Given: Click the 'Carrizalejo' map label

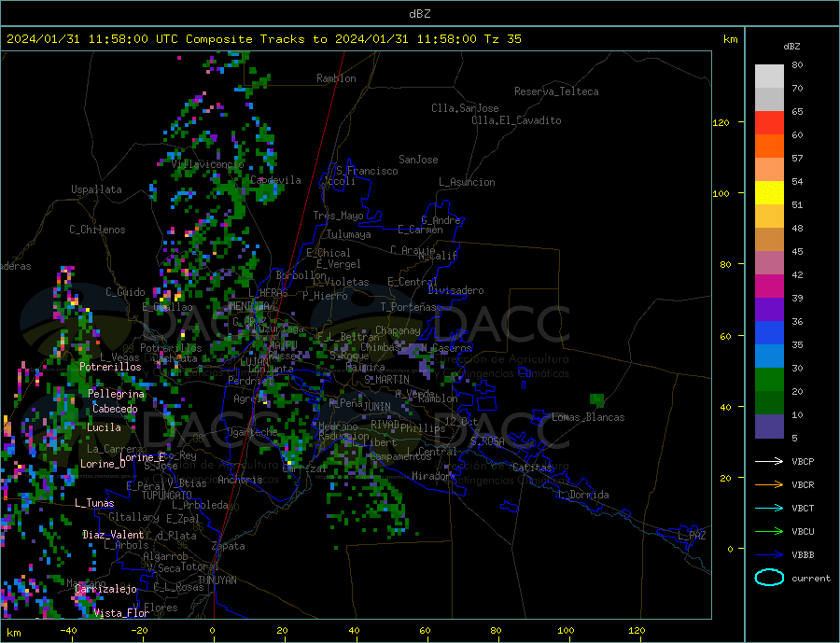Looking at the screenshot, I should tap(106, 590).
